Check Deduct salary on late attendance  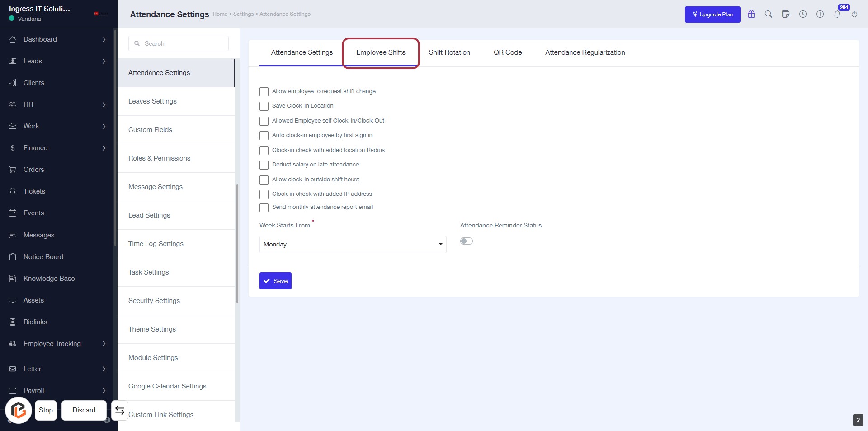click(x=264, y=165)
